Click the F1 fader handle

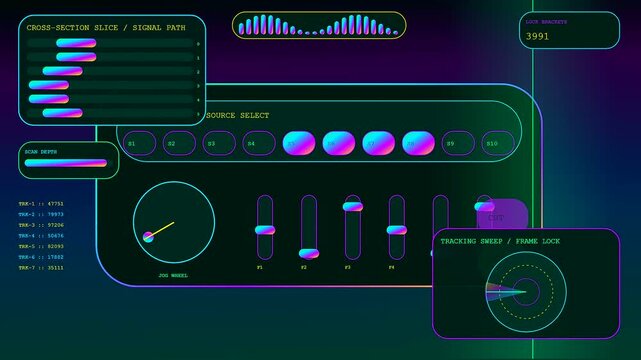265,230
